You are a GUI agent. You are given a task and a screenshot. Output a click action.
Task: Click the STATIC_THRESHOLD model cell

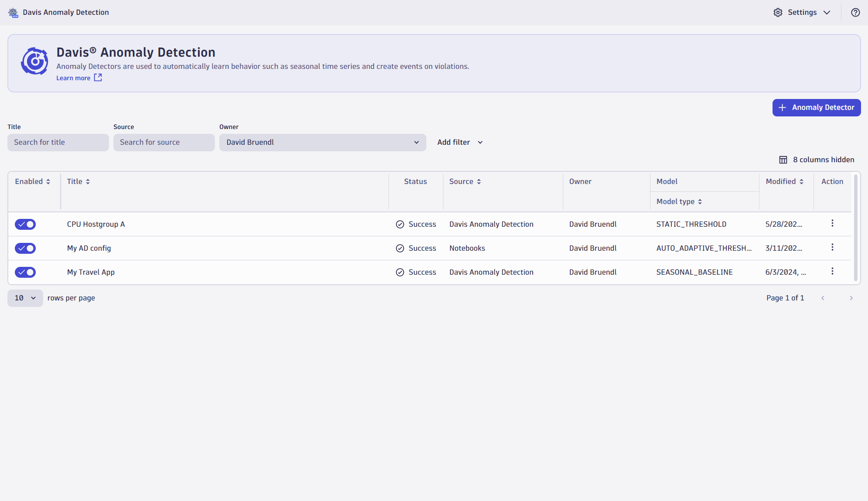691,225
